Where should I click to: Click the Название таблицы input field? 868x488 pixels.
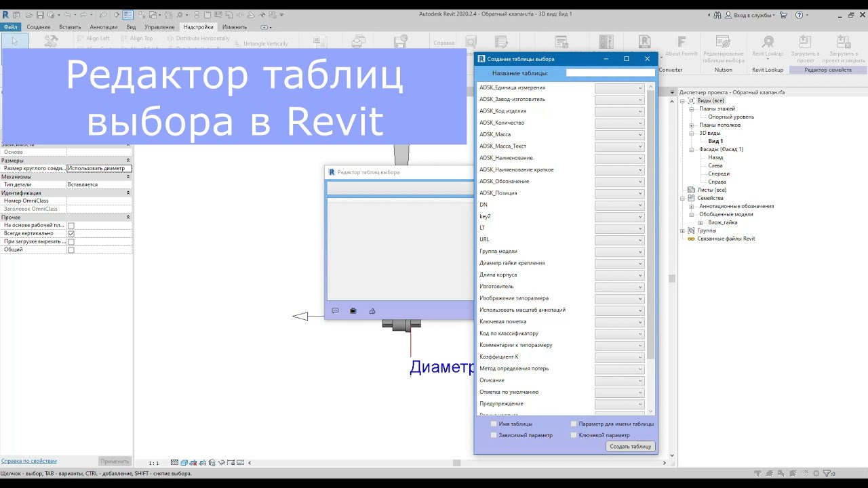click(x=610, y=73)
